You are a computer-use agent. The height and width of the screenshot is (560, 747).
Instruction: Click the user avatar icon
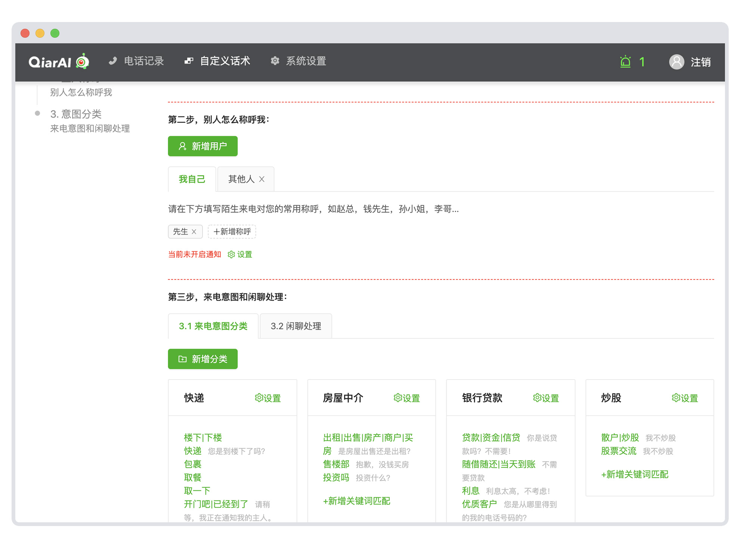click(x=676, y=62)
